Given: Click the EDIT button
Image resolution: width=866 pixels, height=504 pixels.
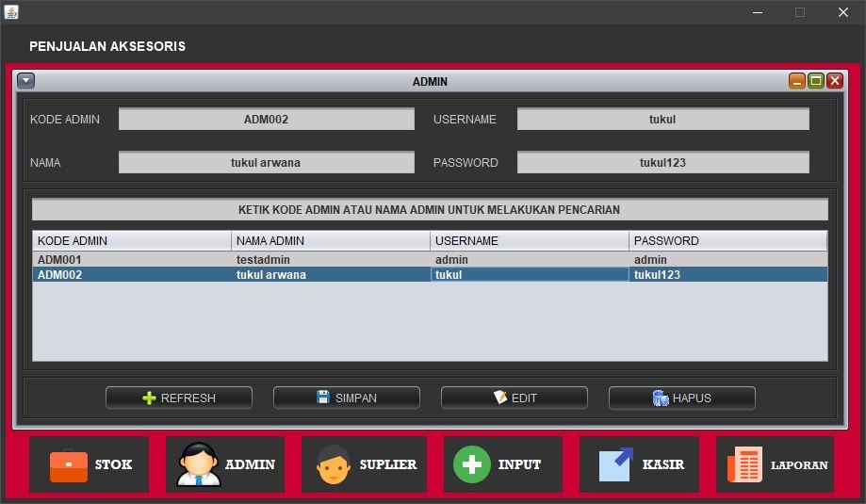Looking at the screenshot, I should click(514, 398).
